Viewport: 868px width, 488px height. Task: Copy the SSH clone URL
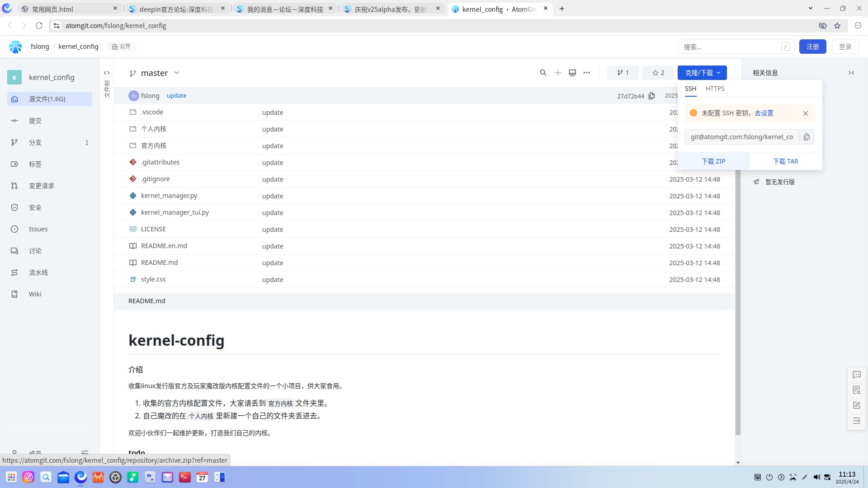(x=807, y=137)
